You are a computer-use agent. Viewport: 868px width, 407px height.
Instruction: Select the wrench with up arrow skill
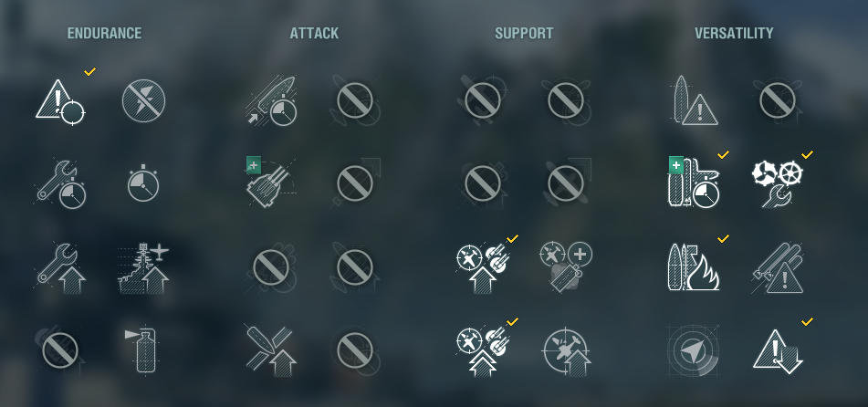(x=60, y=267)
